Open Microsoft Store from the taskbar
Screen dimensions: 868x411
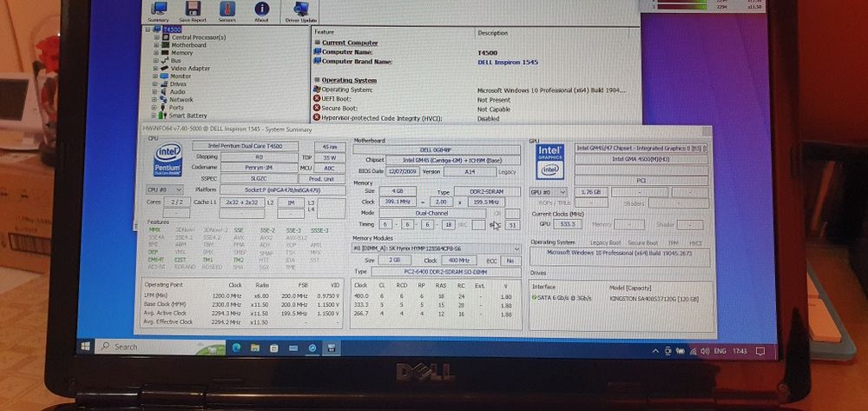274,349
